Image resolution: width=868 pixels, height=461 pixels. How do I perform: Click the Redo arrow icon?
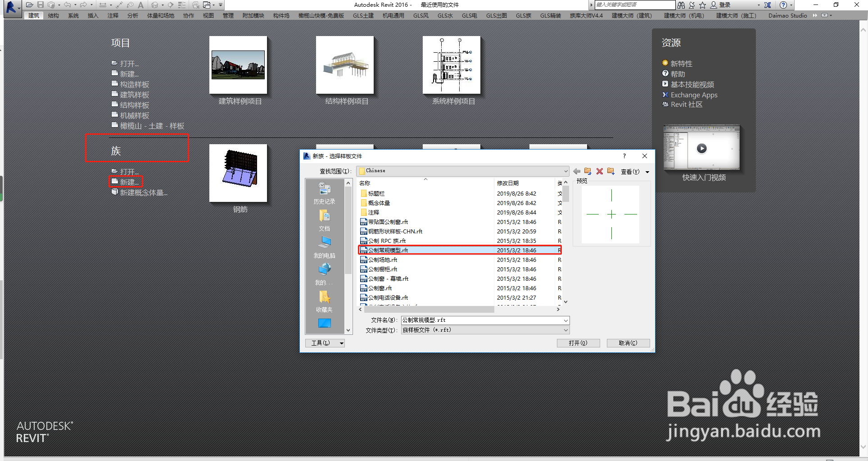tap(83, 5)
